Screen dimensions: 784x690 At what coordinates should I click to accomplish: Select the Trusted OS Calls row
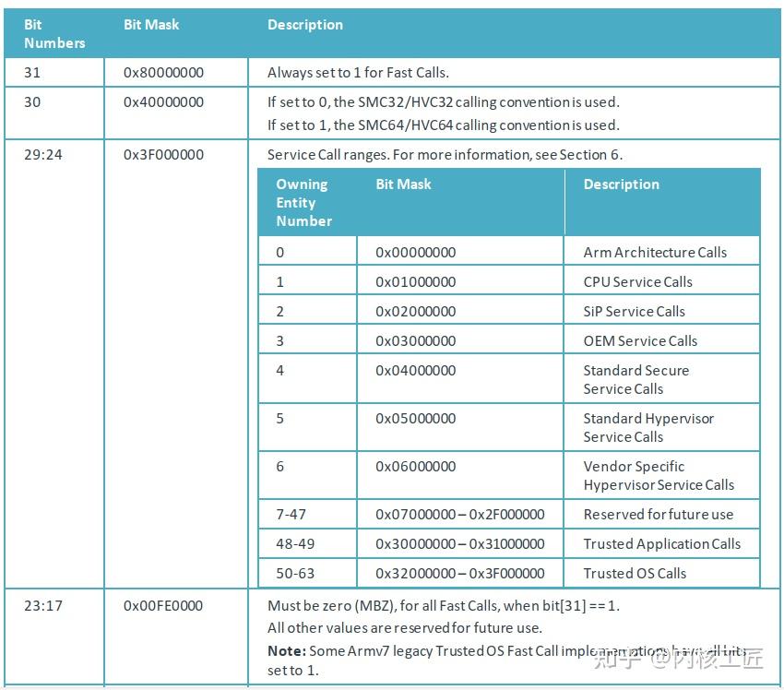pos(509,573)
